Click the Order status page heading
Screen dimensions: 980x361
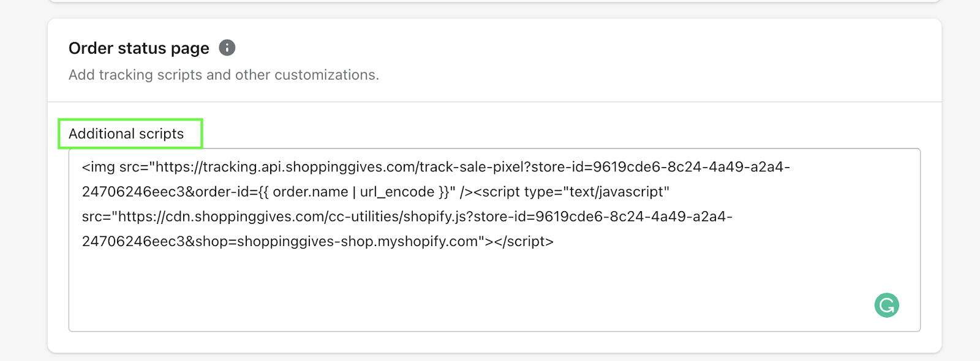tap(139, 48)
